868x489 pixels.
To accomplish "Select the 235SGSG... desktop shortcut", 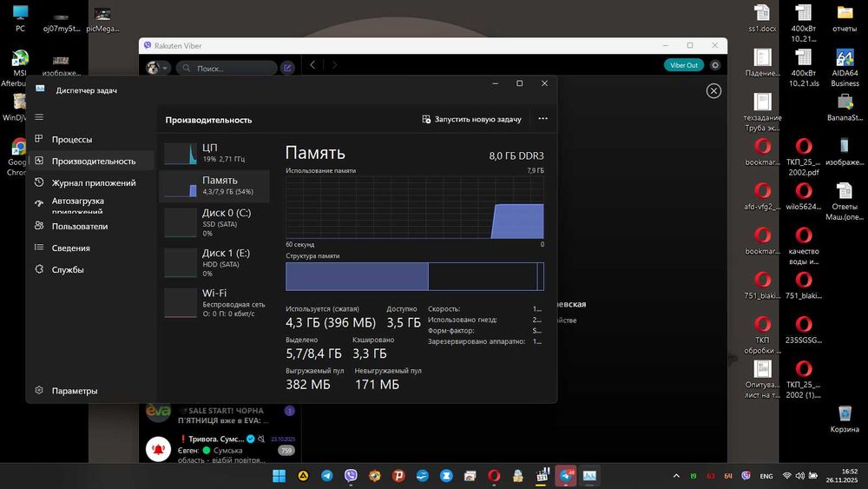I will [804, 330].
